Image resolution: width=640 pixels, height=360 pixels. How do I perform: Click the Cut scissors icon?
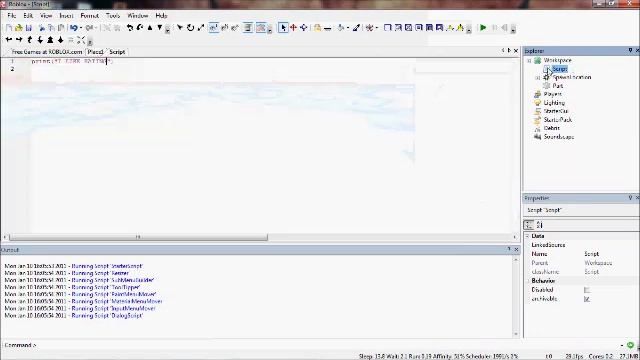coord(42,28)
